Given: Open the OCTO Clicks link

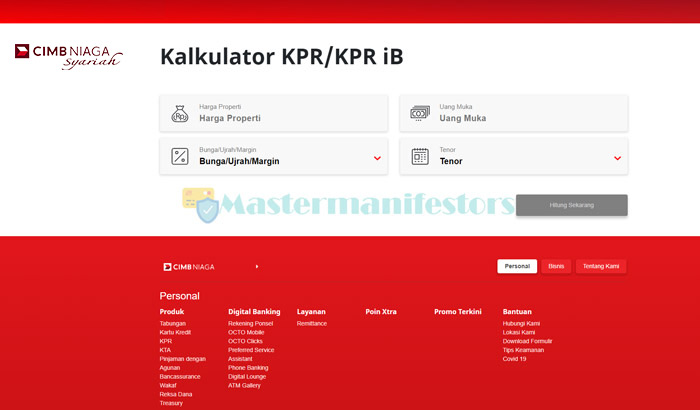Looking at the screenshot, I should [x=245, y=341].
